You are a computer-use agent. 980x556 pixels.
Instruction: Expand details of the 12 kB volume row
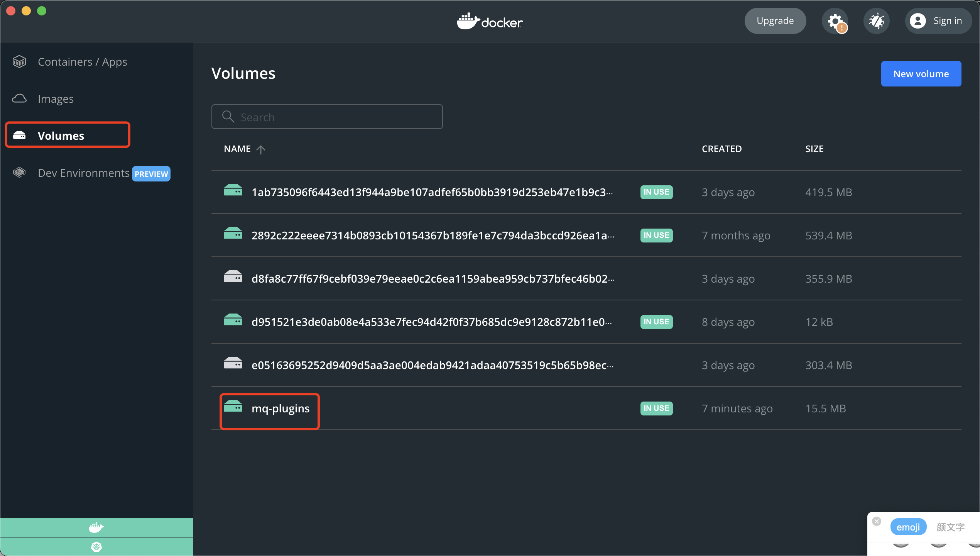424,322
